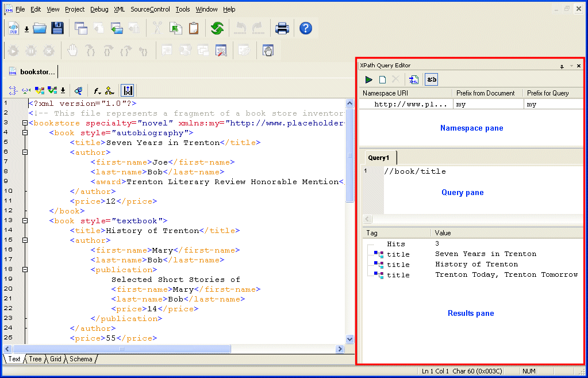The image size is (588, 378).
Task: Open Help with blue question mark icon
Action: point(306,28)
